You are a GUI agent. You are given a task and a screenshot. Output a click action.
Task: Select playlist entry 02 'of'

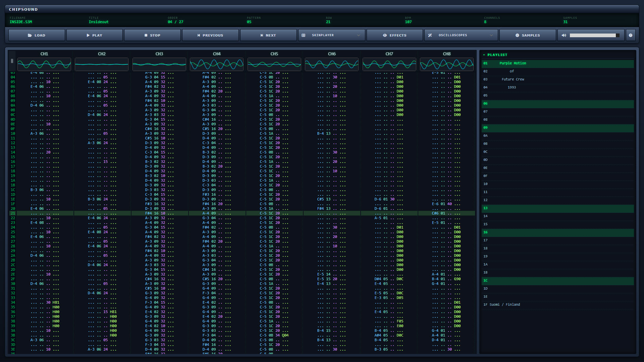[558, 71]
